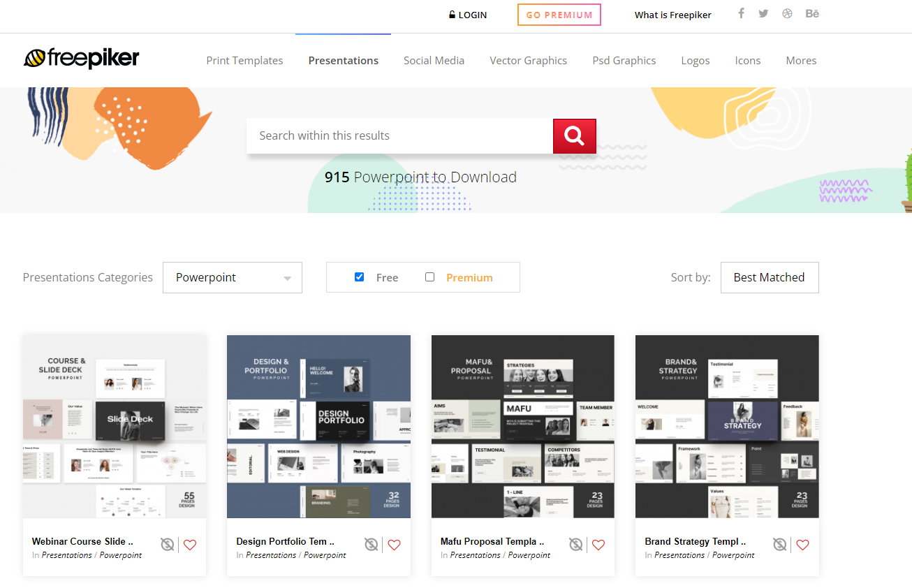This screenshot has width=912, height=588.
Task: Open the Behance social icon
Action: [811, 13]
